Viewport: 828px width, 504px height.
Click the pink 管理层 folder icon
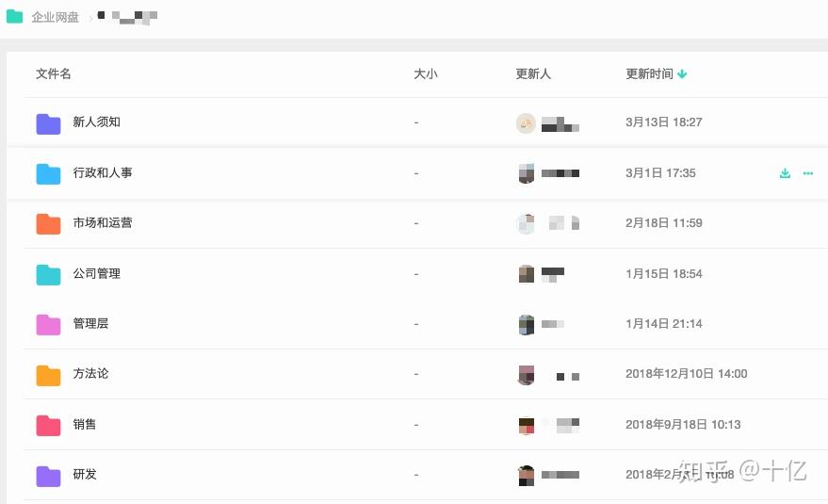[x=48, y=324]
